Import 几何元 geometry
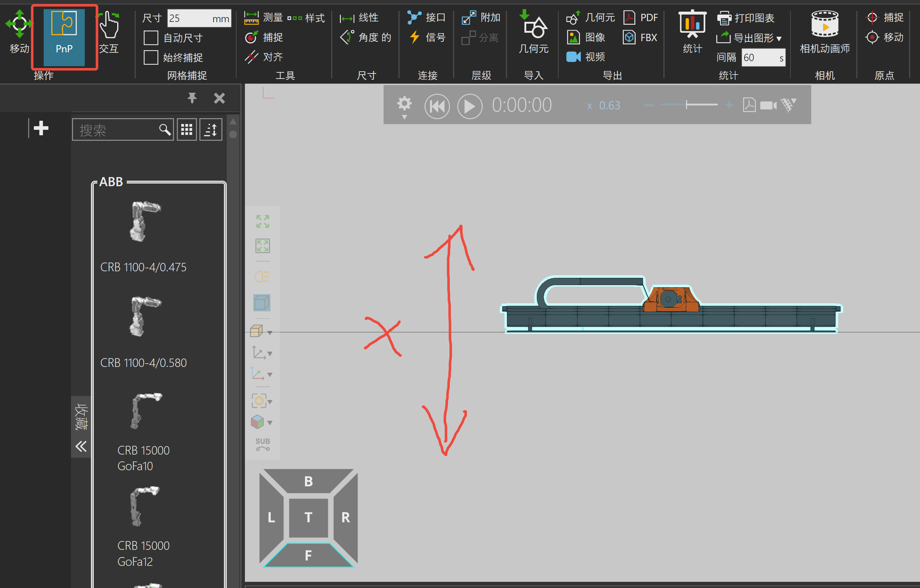Viewport: 920px width, 588px height. point(534,32)
